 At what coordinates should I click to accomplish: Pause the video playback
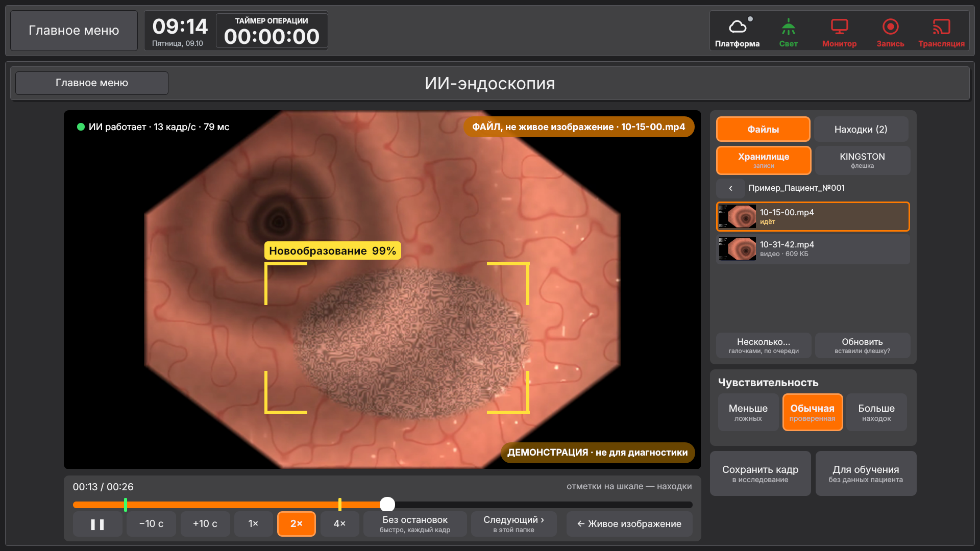click(x=97, y=524)
